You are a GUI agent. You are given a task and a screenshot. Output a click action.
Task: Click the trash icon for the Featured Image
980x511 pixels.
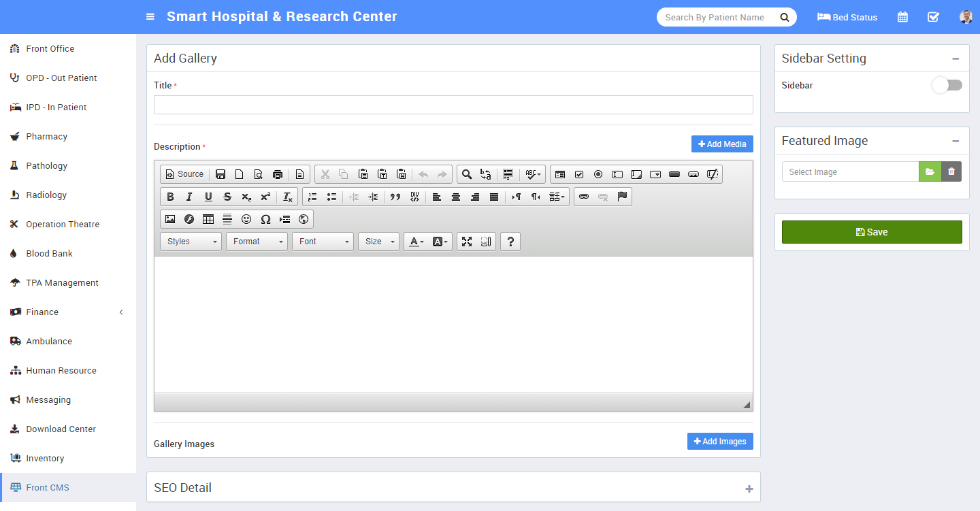[x=951, y=171]
